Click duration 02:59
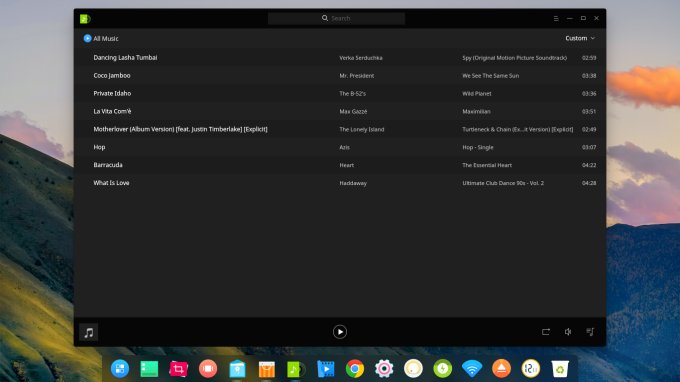 tap(589, 58)
